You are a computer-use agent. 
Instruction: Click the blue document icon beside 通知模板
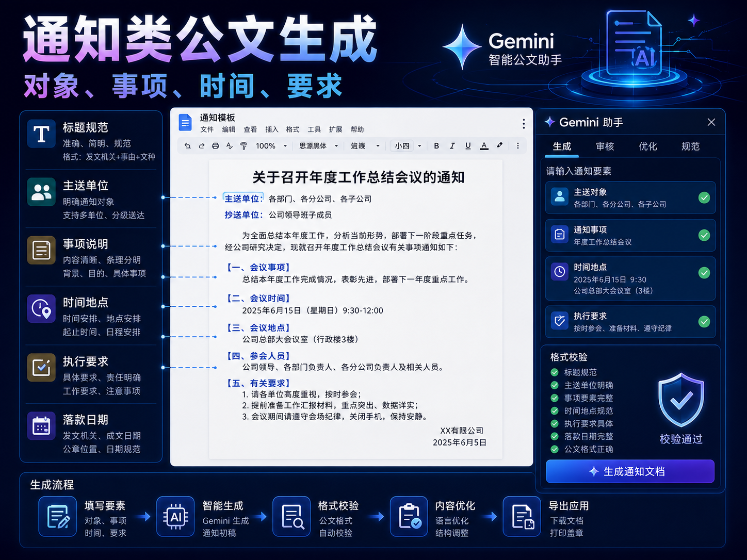point(185,123)
